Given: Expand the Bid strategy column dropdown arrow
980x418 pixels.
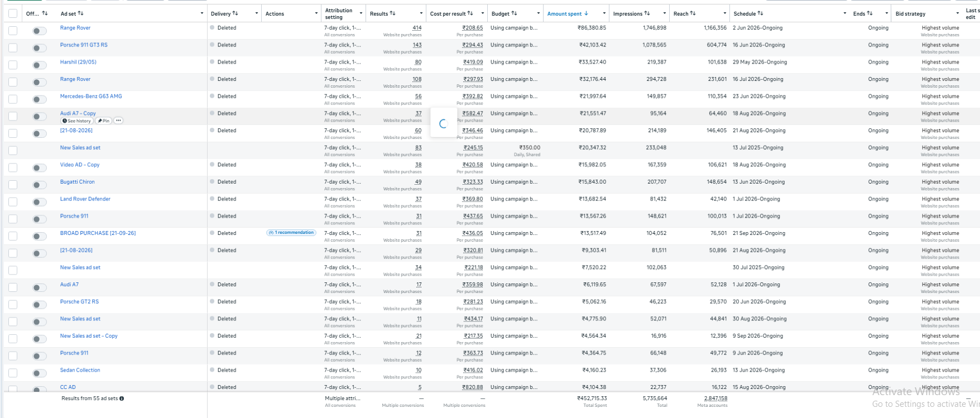Looking at the screenshot, I should (957, 13).
